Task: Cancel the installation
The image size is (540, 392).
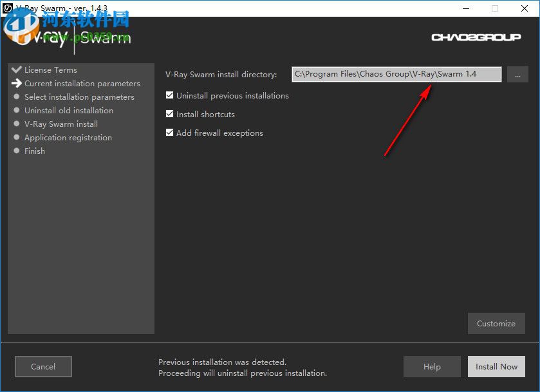Action: tap(43, 366)
